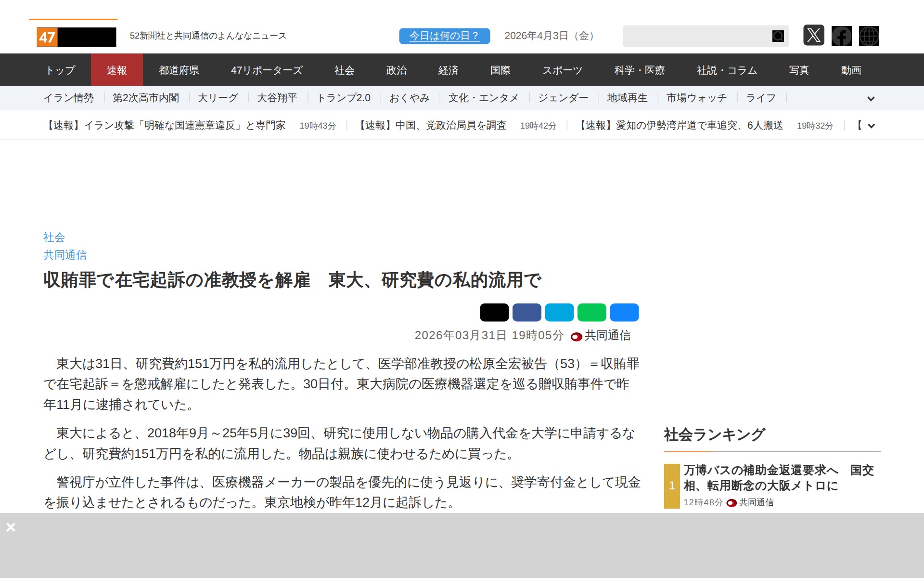Open the 速報 navigation tab
Screen dimensions: 924x578
(x=116, y=70)
